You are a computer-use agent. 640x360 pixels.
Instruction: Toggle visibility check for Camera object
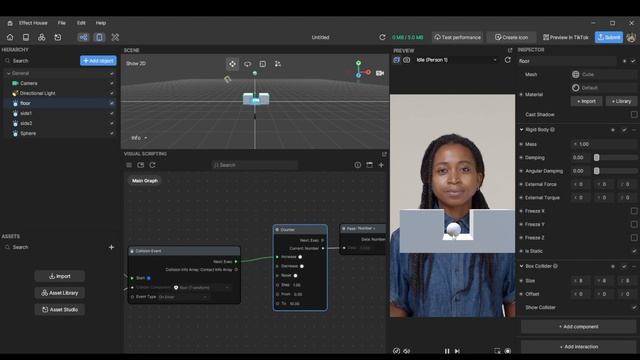pos(111,83)
